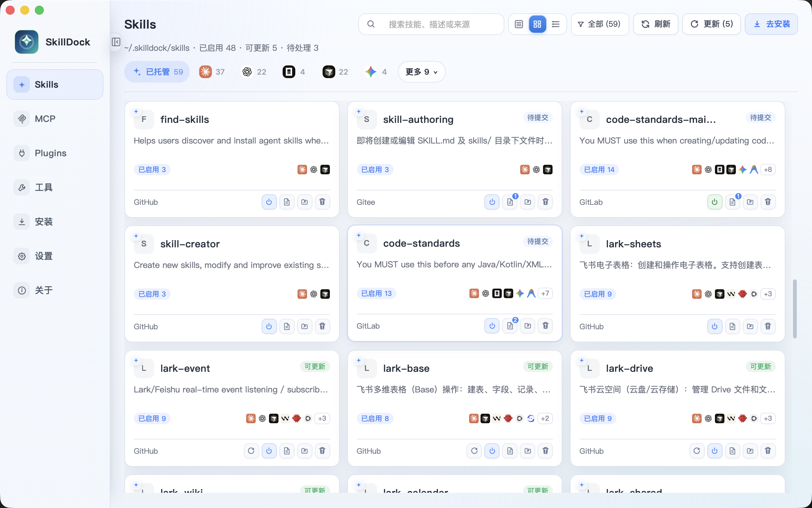Toggle power for lark-base
This screenshot has height=508, width=812.
[x=492, y=451]
